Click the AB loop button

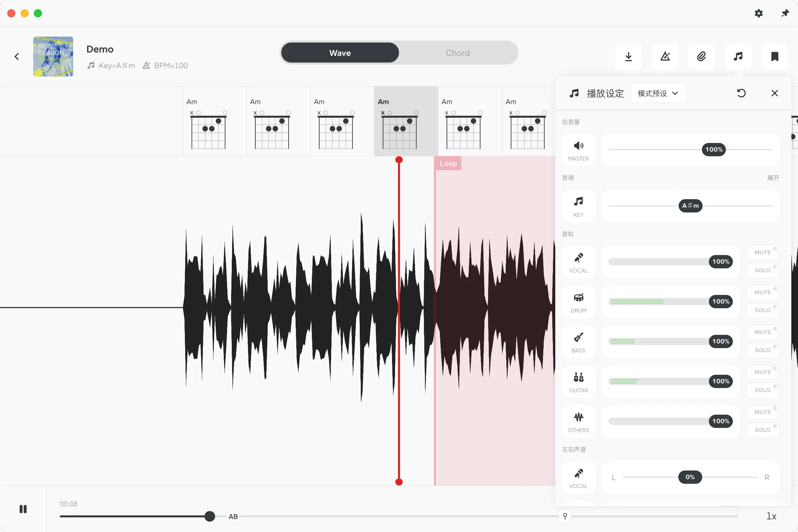point(233,516)
